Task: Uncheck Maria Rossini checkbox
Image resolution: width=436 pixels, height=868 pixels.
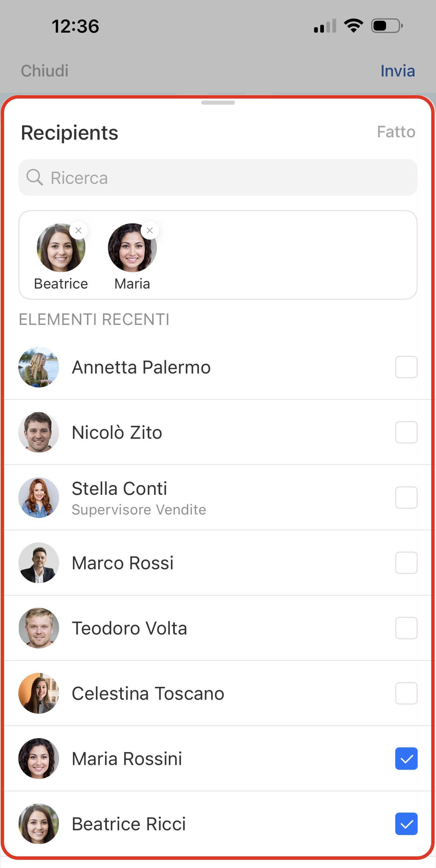Action: [x=406, y=759]
